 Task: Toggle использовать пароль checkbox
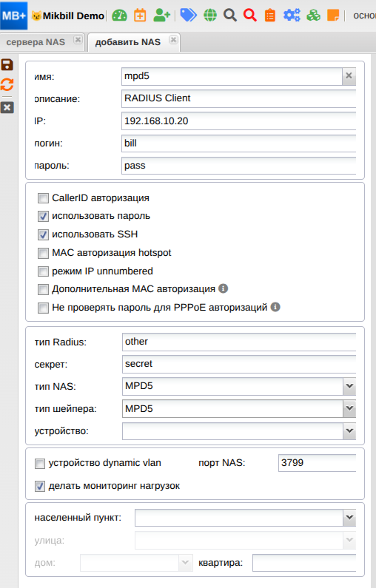[x=43, y=216]
